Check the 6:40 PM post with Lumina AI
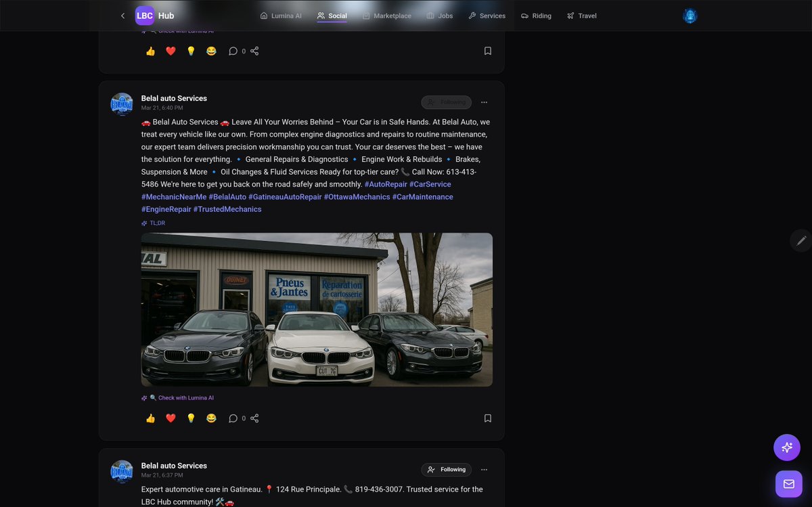Screen dimensions: 812x507 pos(177,398)
